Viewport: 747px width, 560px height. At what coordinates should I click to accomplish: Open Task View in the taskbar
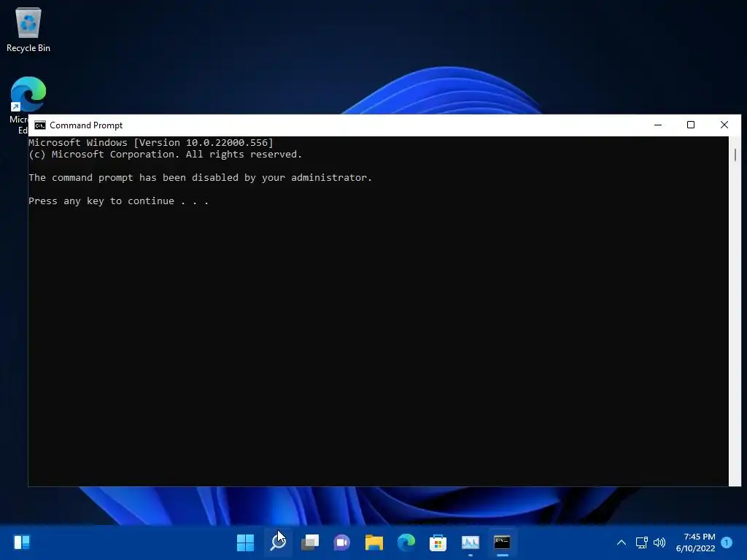[x=310, y=542]
